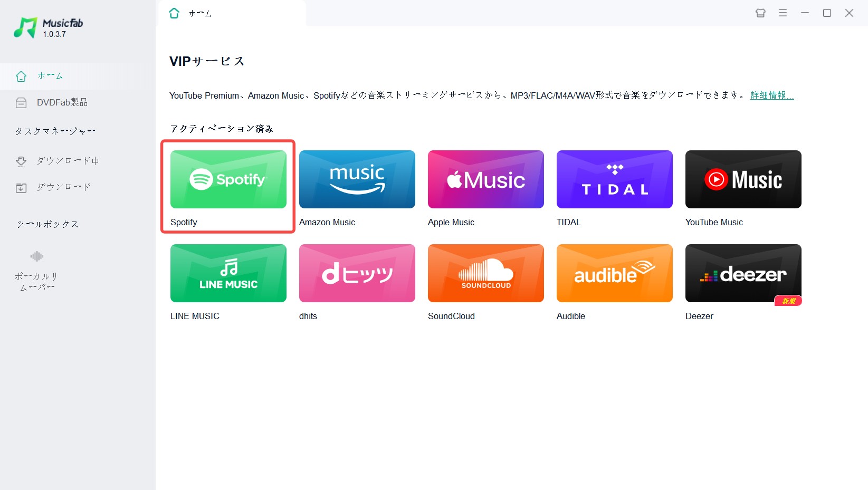The width and height of the screenshot is (868, 490).
Task: Click the TIDAL text label
Action: click(x=569, y=222)
